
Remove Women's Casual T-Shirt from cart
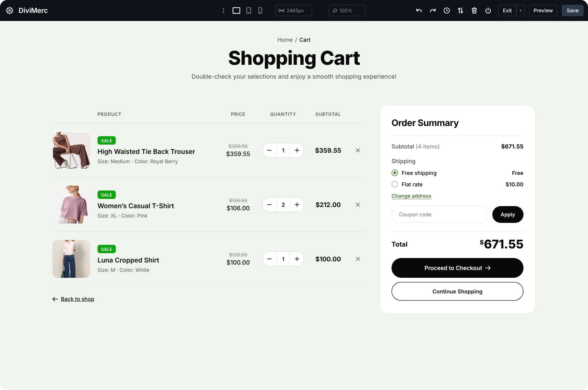pos(358,205)
